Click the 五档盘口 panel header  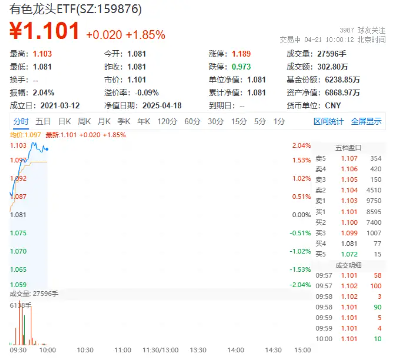coord(348,148)
